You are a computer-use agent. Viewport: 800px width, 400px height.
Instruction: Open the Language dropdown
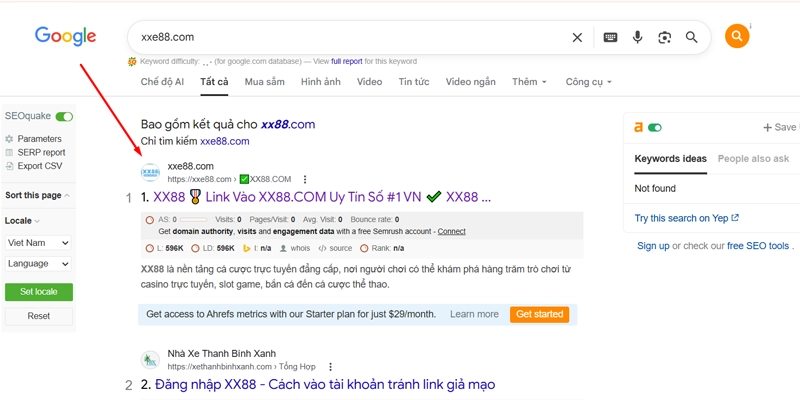click(38, 264)
